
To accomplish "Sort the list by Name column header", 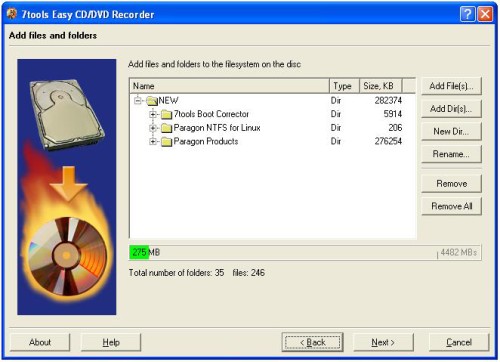I will click(230, 86).
